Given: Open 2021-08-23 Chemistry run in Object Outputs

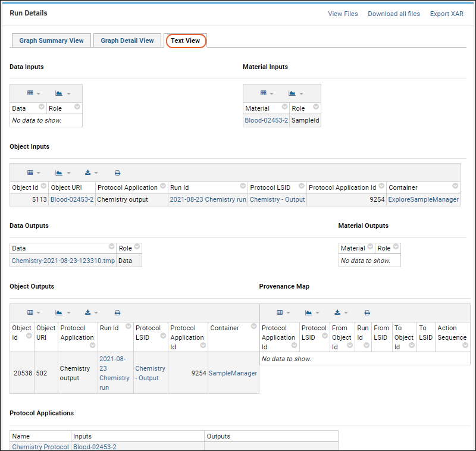Looking at the screenshot, I should [114, 373].
